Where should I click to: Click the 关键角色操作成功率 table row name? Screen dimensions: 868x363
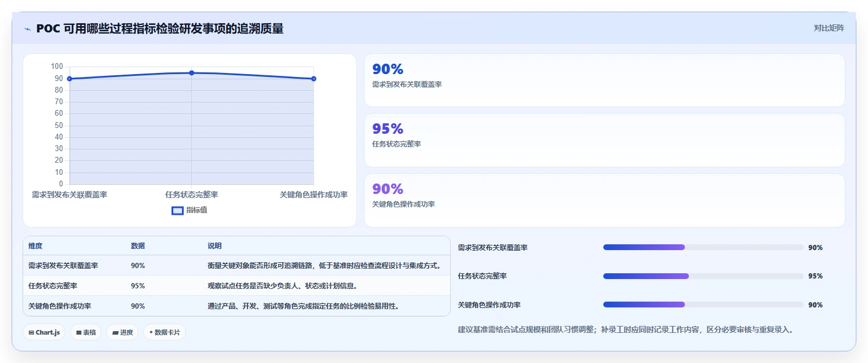[x=60, y=306]
